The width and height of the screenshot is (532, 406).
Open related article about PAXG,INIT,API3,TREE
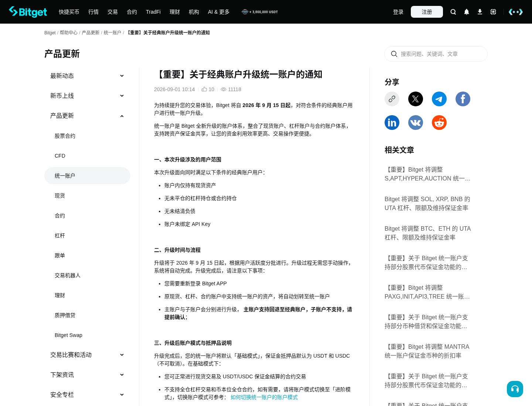coord(428,292)
